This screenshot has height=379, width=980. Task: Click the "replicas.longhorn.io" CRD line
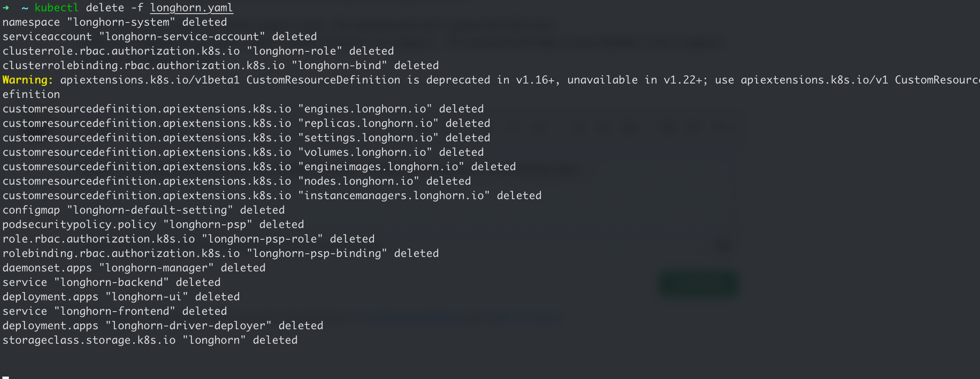246,123
